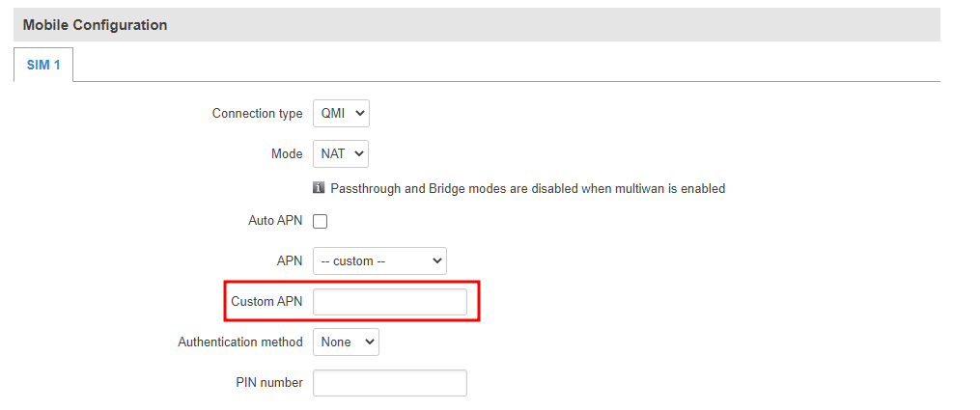Click the Custom APN label text
Image resolution: width=980 pixels, height=410 pixels.
click(266, 302)
